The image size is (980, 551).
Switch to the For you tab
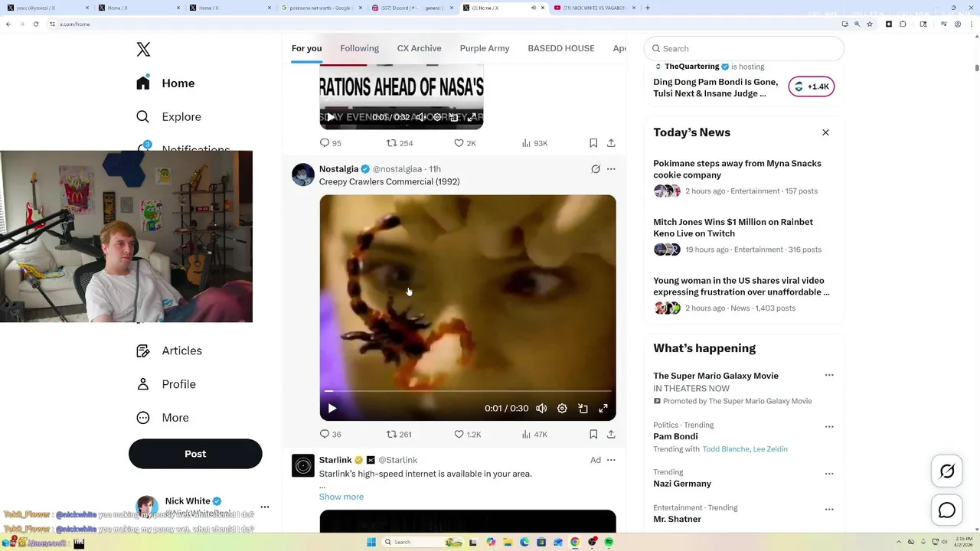[306, 48]
